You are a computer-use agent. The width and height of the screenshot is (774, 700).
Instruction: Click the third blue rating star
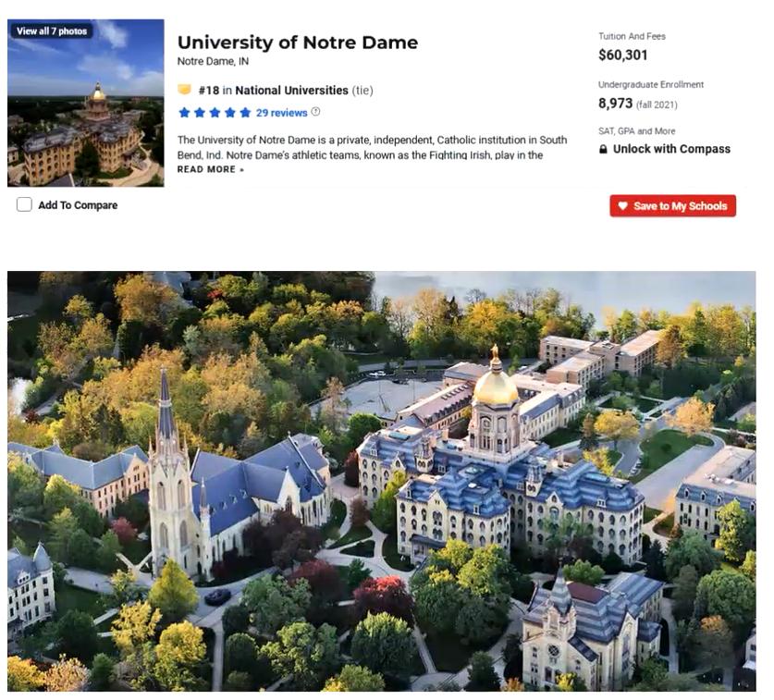click(x=215, y=113)
